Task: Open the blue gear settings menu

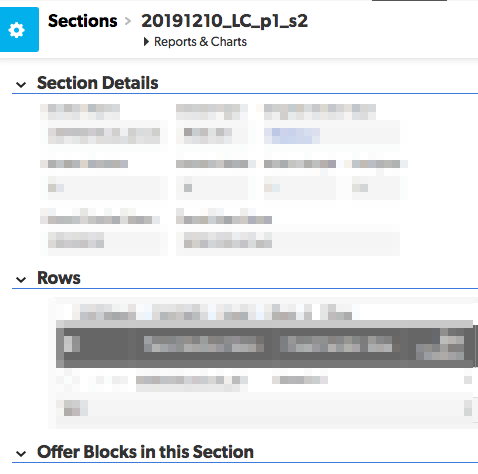Action: coord(19,30)
